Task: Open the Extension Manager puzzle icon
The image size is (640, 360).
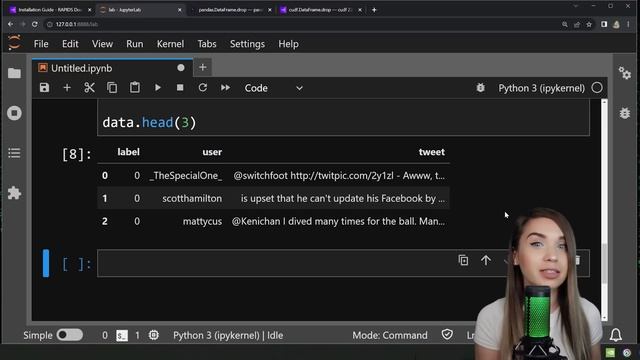Action: pyautogui.click(x=14, y=193)
